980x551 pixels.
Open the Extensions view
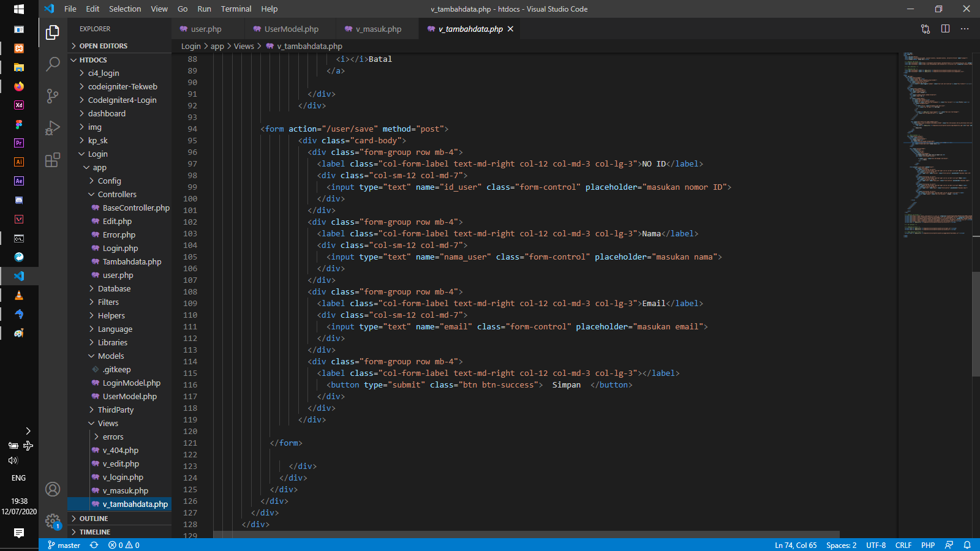(x=53, y=160)
